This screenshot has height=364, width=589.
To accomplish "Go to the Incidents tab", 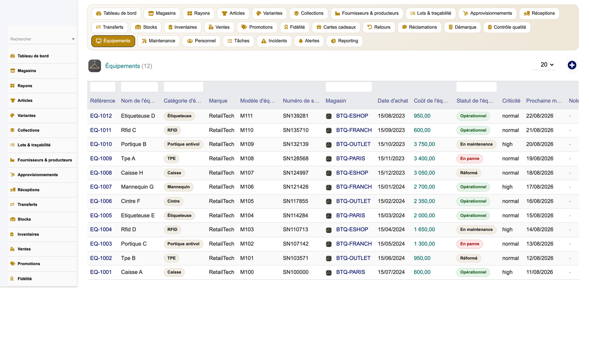I will point(274,41).
